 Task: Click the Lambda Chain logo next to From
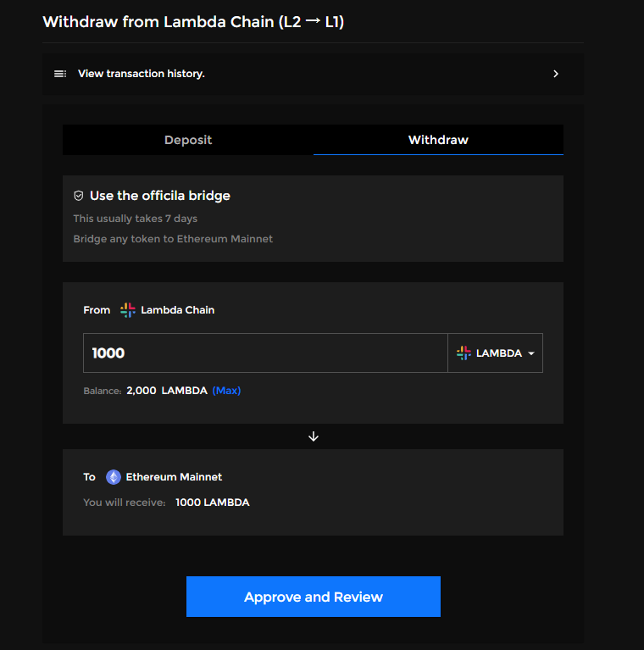pos(128,310)
